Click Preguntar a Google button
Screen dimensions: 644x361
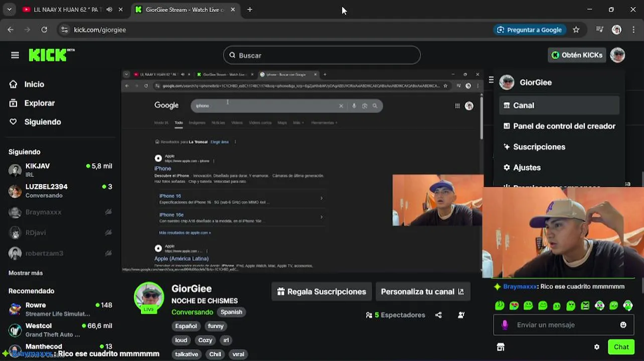click(530, 30)
